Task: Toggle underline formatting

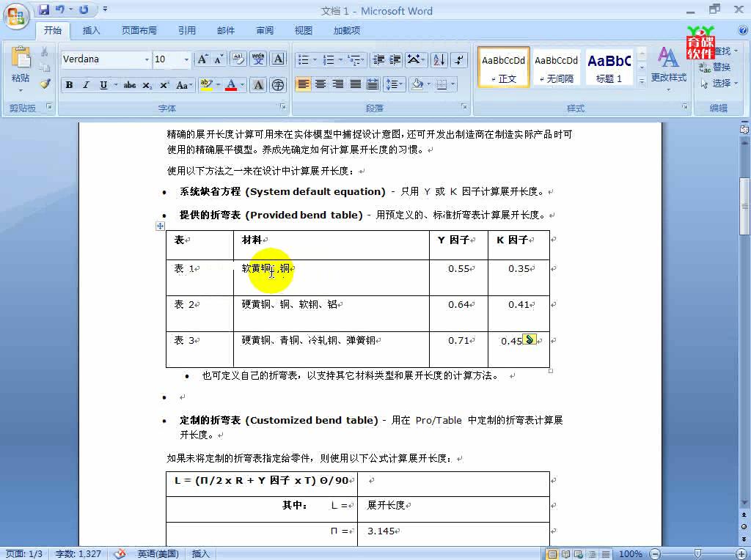Action: 103,85
